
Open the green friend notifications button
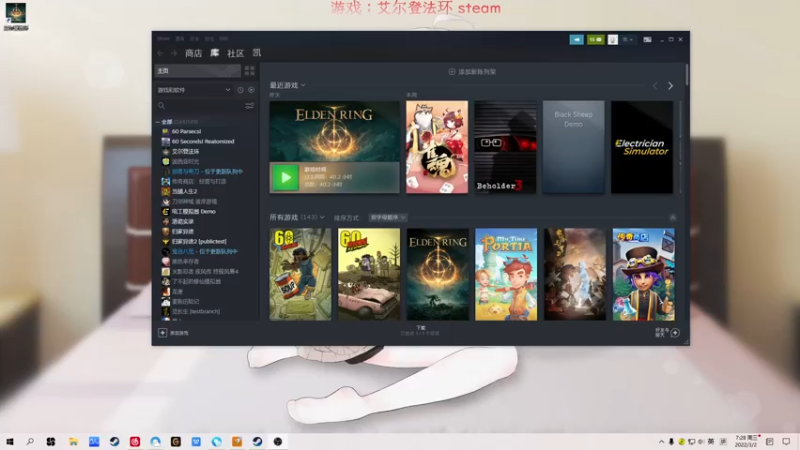point(595,39)
